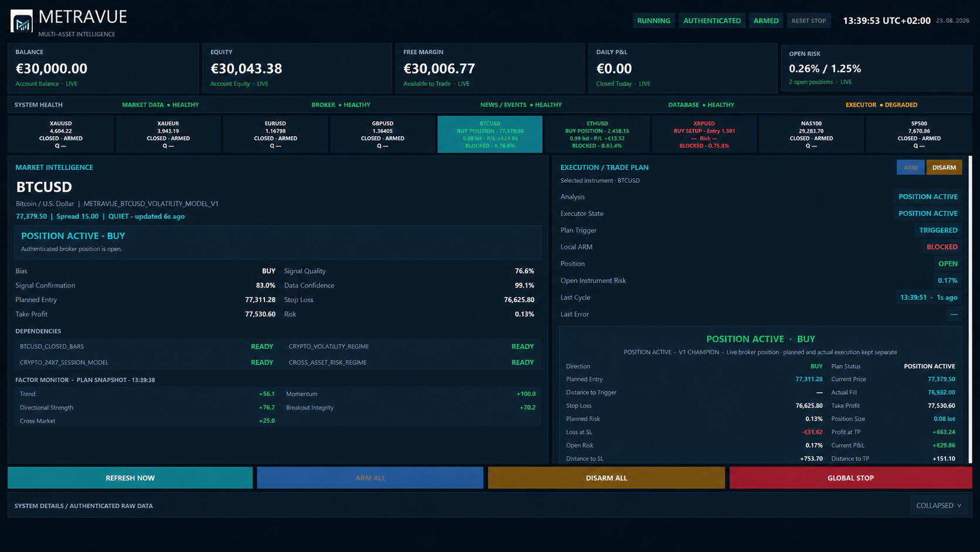
Task: Click the Trend +56.1 factor row
Action: click(x=147, y=394)
